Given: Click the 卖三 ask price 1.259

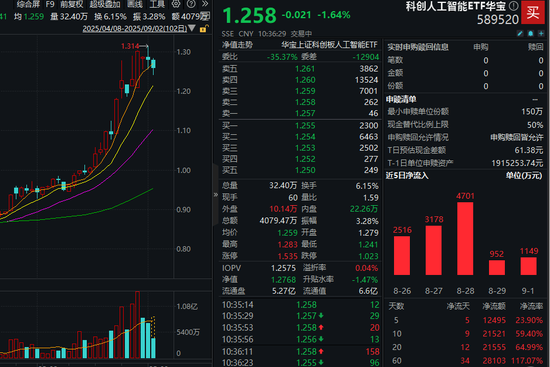Looking at the screenshot, I should pyautogui.click(x=305, y=91).
